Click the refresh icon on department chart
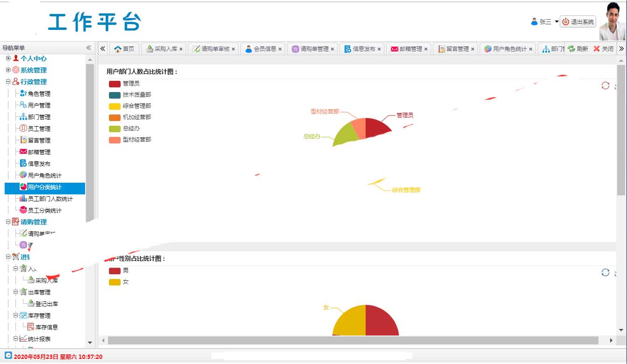This screenshot has height=364, width=627. (605, 86)
